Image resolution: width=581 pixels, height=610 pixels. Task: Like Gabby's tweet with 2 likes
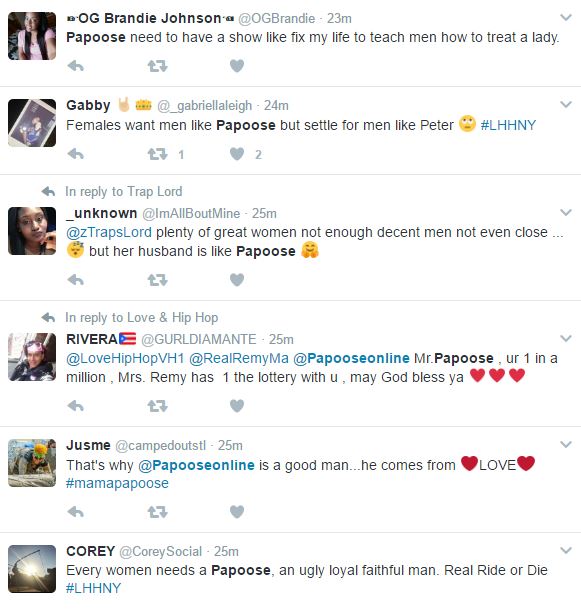coord(237,154)
